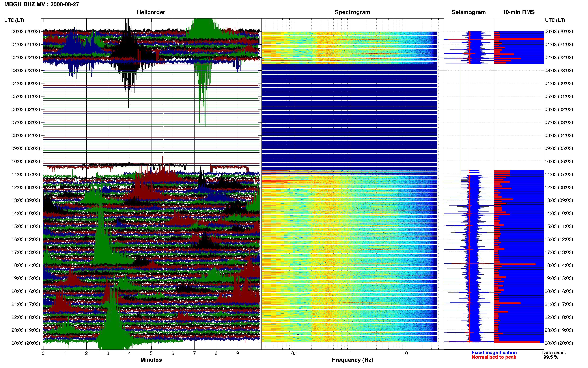This screenshot has width=588, height=368.
Task: Click left time label '08:03 (04:03)'
Action: tap(26, 135)
